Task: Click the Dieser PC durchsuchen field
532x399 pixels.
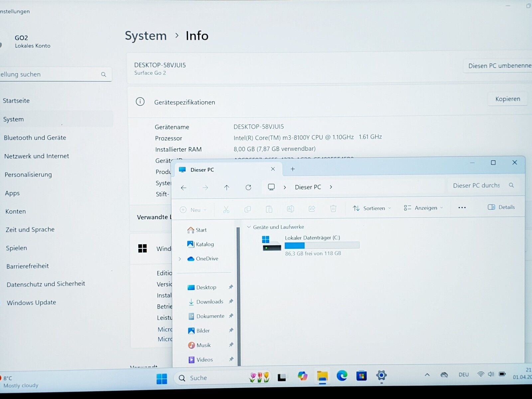Action: pyautogui.click(x=483, y=185)
